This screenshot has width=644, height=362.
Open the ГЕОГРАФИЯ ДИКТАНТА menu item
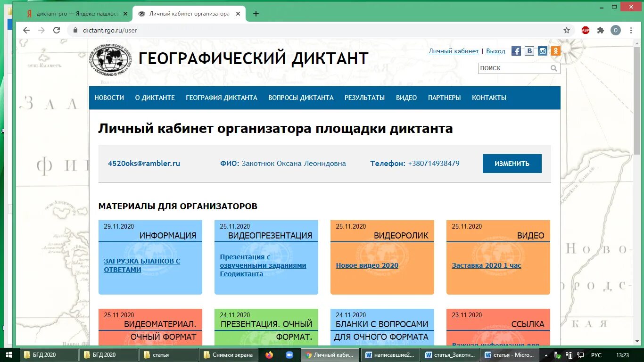(x=222, y=98)
